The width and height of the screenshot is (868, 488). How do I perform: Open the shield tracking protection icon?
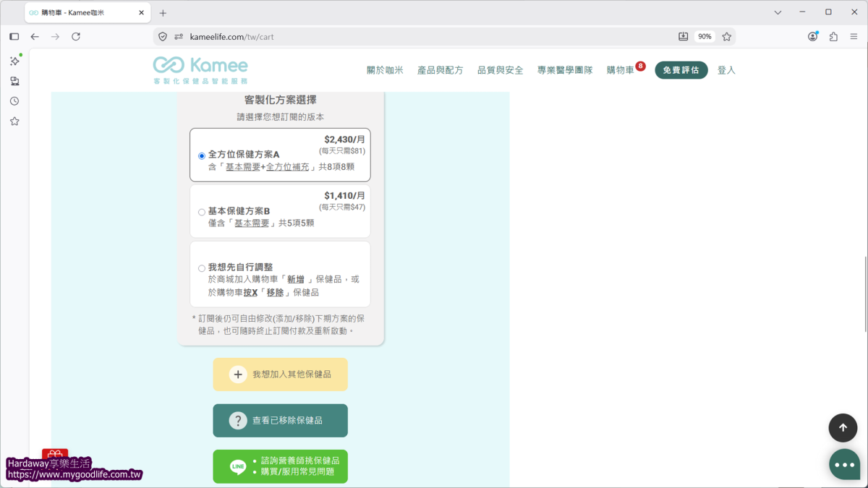point(163,37)
